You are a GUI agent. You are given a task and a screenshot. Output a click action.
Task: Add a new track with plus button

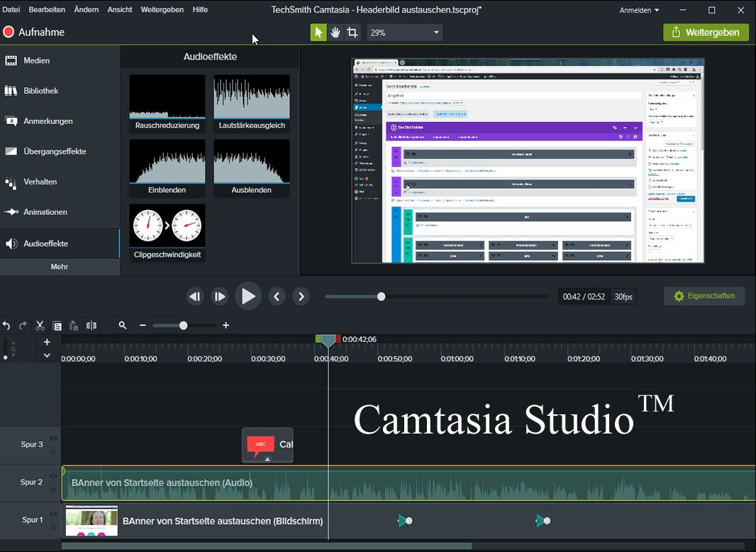47,342
